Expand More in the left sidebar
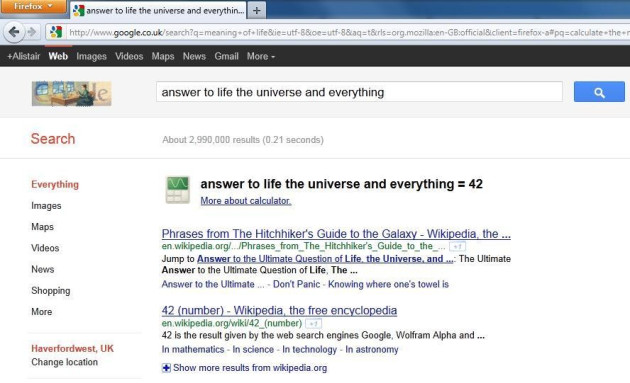Screen dimensions: 630x383 click(x=42, y=312)
